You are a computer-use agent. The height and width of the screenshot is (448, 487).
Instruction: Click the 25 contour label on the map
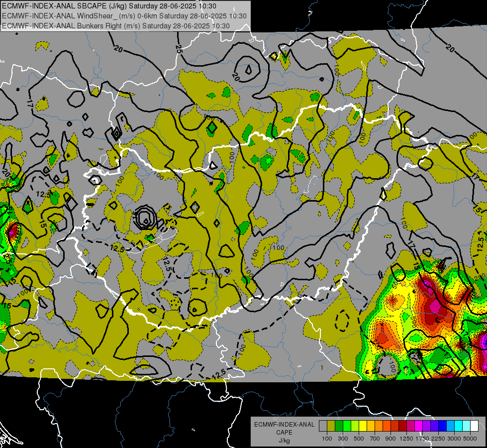pos(179,49)
